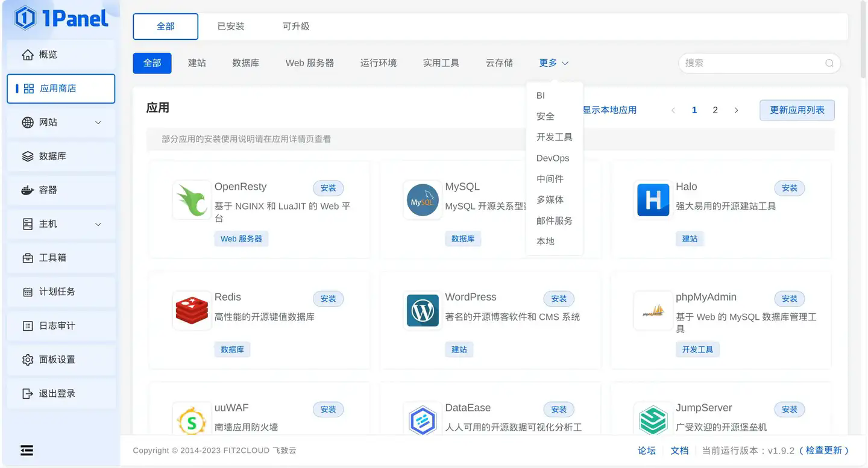Click the search magnifier icon
The image size is (868, 468).
829,63
